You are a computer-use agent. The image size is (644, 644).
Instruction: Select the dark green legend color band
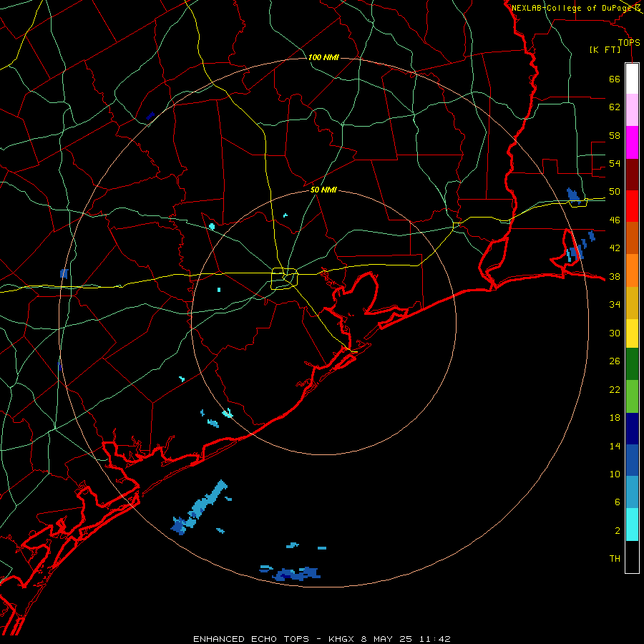(632, 364)
